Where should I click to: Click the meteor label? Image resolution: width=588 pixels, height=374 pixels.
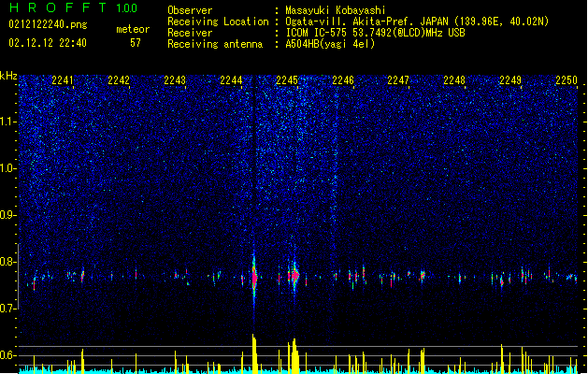pyautogui.click(x=133, y=29)
